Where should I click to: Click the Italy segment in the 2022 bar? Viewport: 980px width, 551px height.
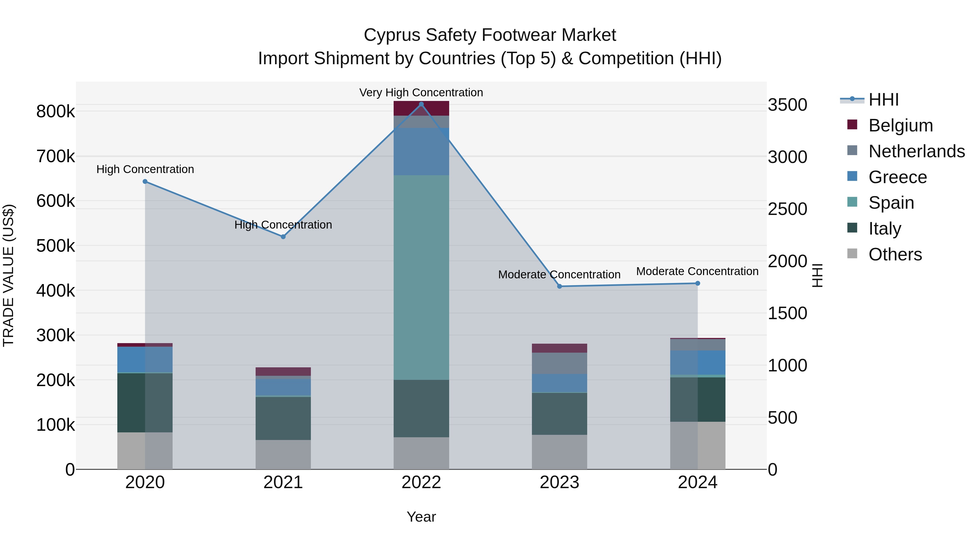click(x=421, y=408)
